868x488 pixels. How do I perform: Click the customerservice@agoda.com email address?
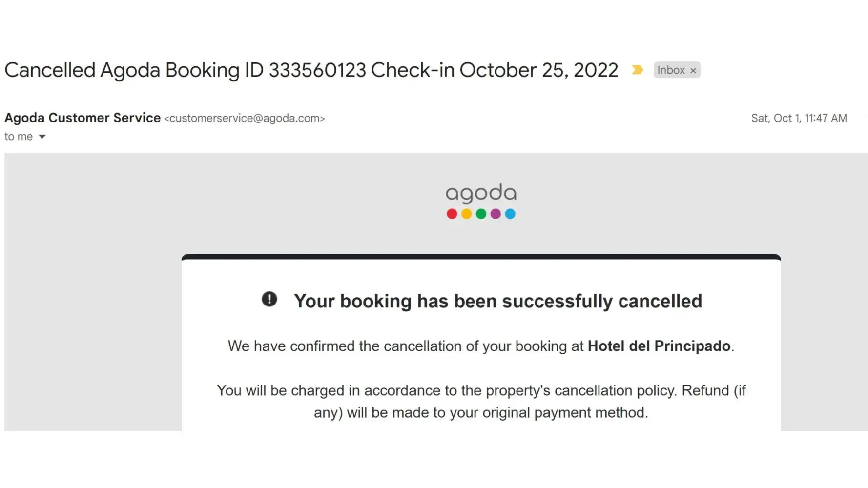(x=244, y=118)
